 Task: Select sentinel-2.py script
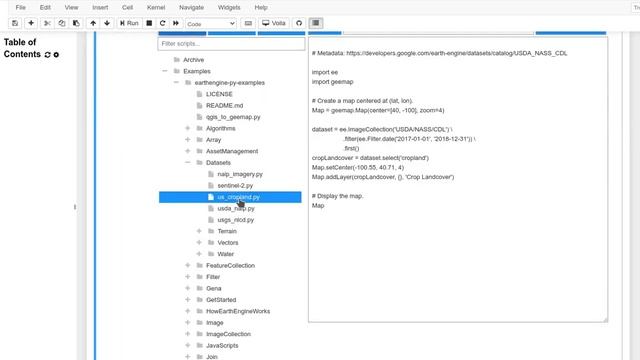[235, 185]
